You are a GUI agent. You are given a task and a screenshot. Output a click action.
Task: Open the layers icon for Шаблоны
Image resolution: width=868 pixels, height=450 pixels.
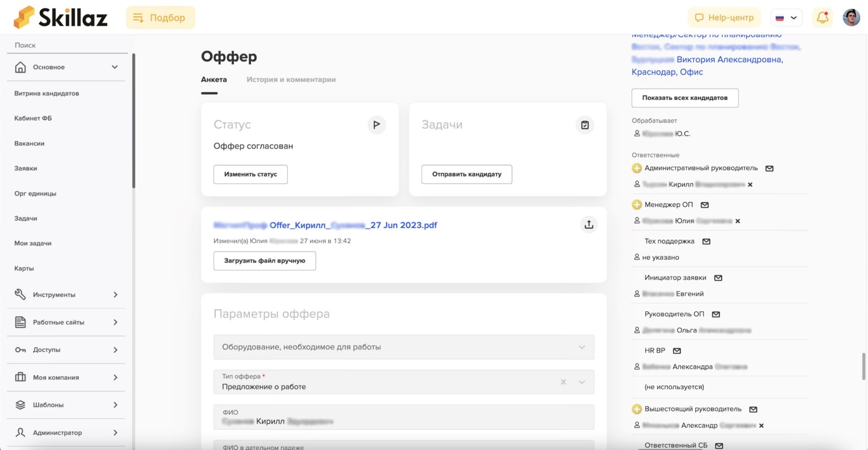coord(21,405)
